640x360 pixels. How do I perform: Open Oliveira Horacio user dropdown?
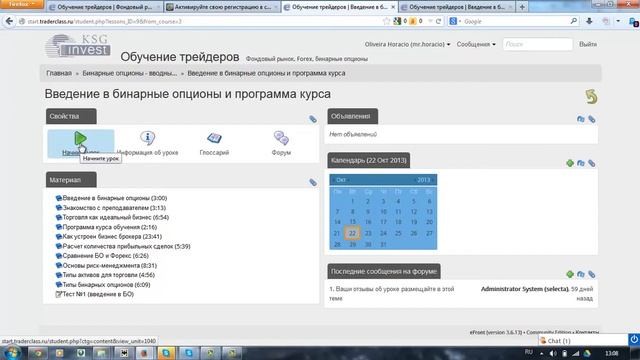[407, 44]
